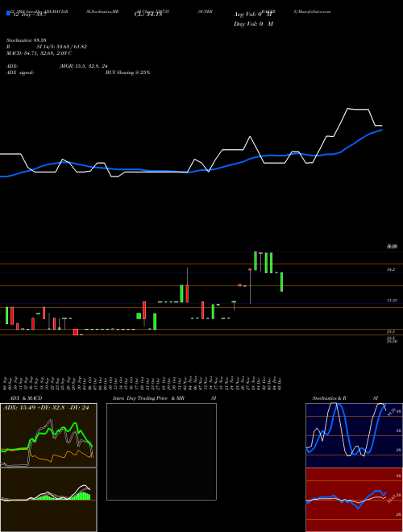Click the empty intraday trading price chart box
403x532 pixels.
click(x=161, y=451)
